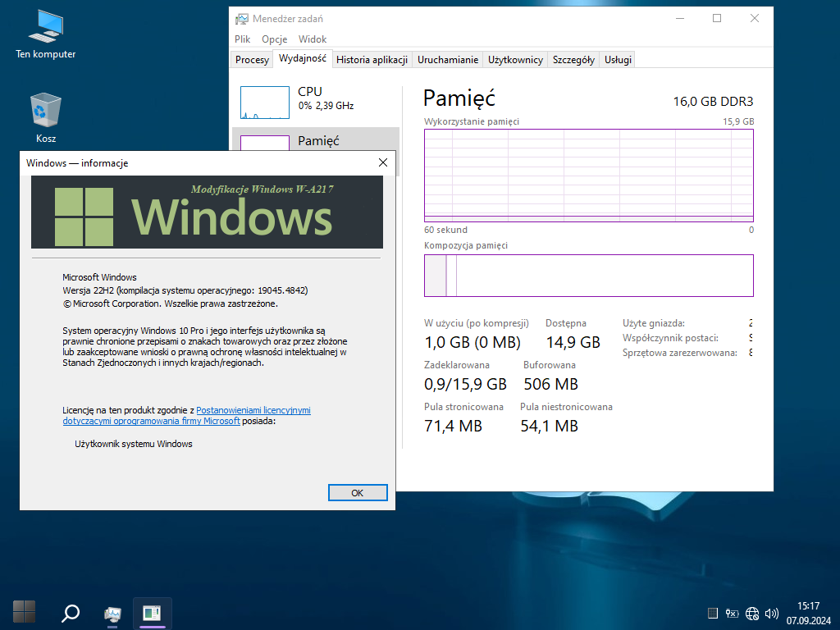This screenshot has height=630, width=840.
Task: Open the Ten komputer desktop icon
Action: (x=46, y=33)
